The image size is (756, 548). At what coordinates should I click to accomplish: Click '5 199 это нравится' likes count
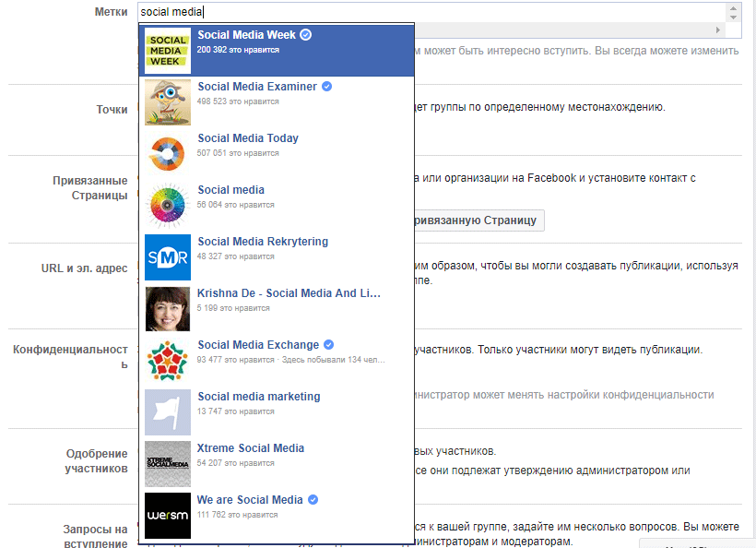pyautogui.click(x=233, y=308)
